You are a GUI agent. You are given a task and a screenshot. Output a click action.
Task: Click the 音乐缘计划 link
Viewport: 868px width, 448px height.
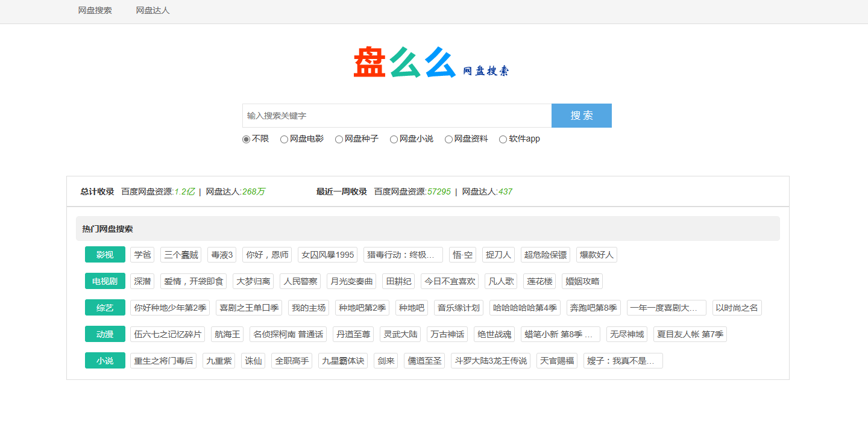[x=459, y=308]
